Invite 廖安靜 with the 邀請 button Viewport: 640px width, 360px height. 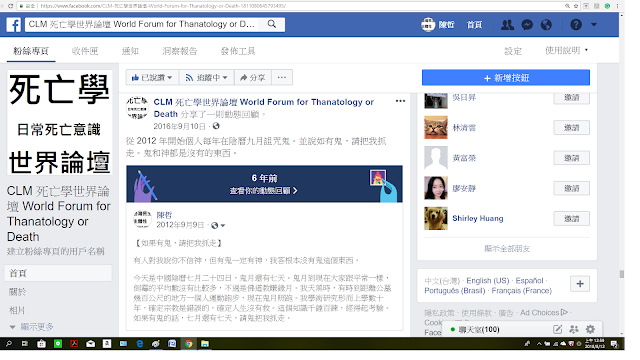click(x=571, y=188)
